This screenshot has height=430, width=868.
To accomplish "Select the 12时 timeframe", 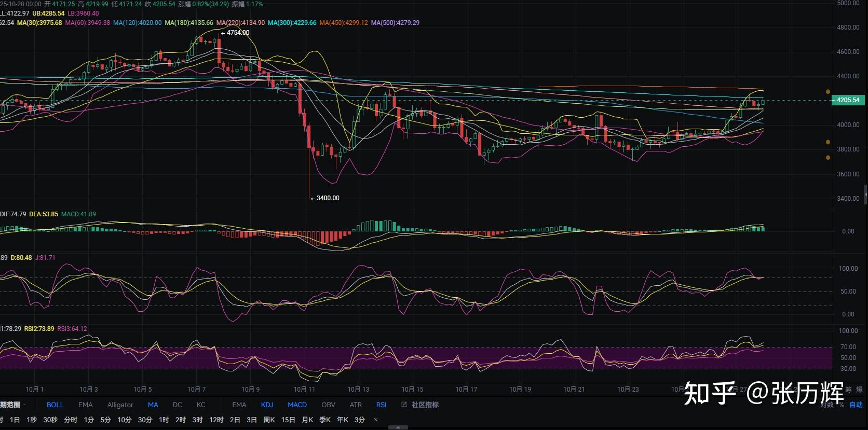I will pos(216,420).
